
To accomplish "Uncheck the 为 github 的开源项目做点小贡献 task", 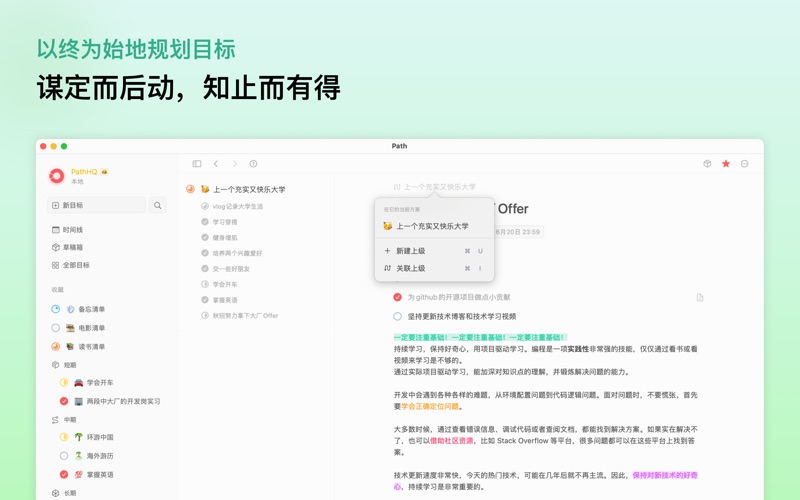I will point(398,297).
